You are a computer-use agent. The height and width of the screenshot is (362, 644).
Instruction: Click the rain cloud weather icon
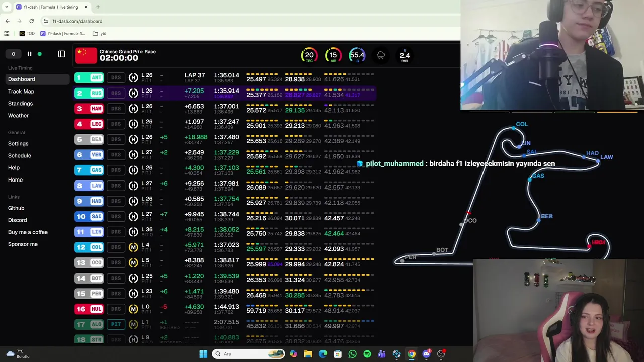click(381, 55)
